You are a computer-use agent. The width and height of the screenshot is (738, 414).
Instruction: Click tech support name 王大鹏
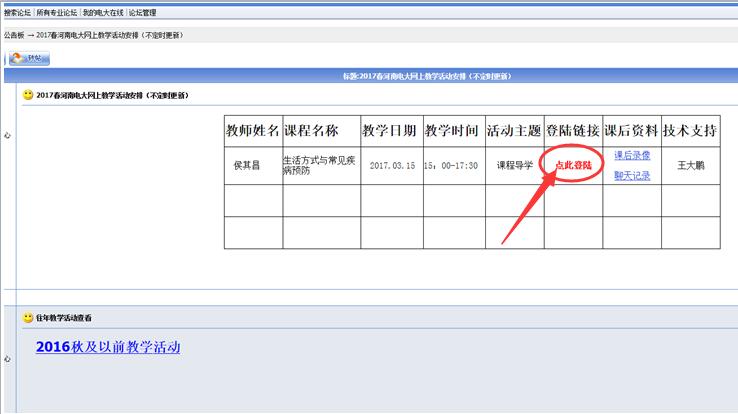point(690,165)
